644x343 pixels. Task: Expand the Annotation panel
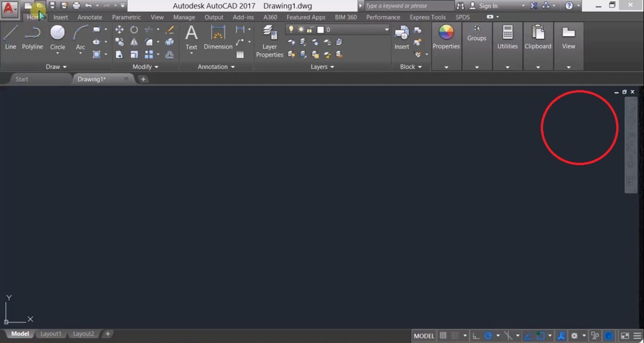[x=216, y=67]
